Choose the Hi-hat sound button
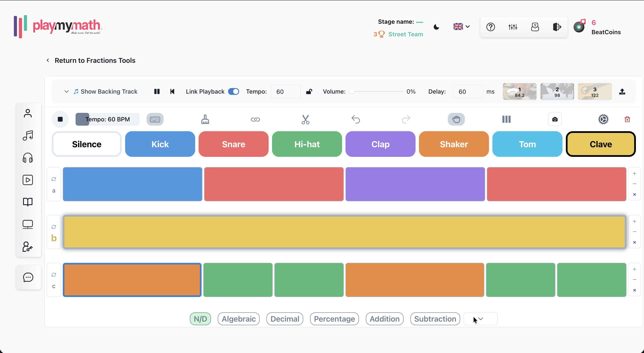Image resolution: width=644 pixels, height=353 pixels. pos(307,144)
